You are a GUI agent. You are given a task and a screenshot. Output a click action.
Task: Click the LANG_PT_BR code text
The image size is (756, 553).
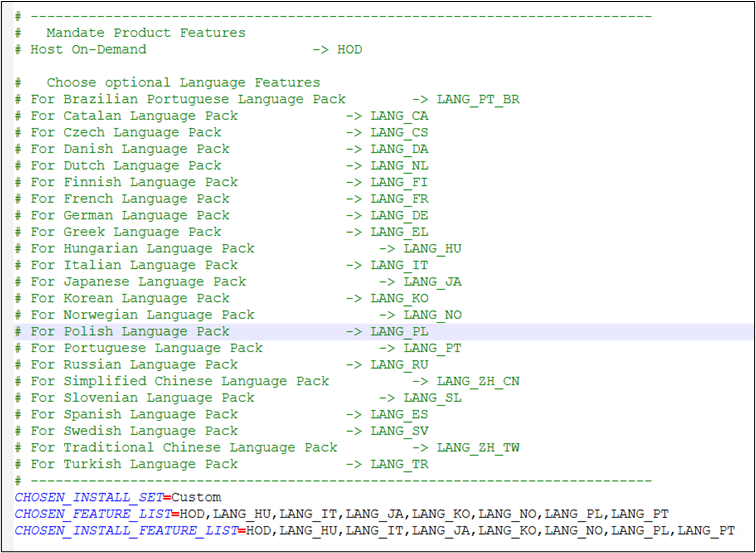478,99
